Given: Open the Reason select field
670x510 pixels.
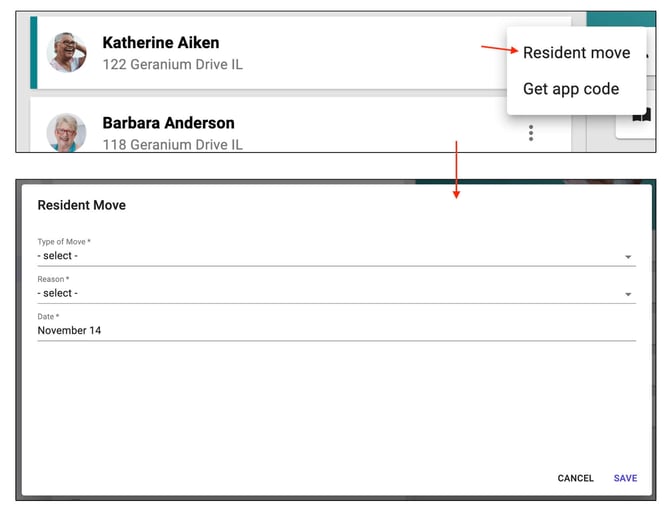Looking at the screenshot, I should (x=330, y=293).
